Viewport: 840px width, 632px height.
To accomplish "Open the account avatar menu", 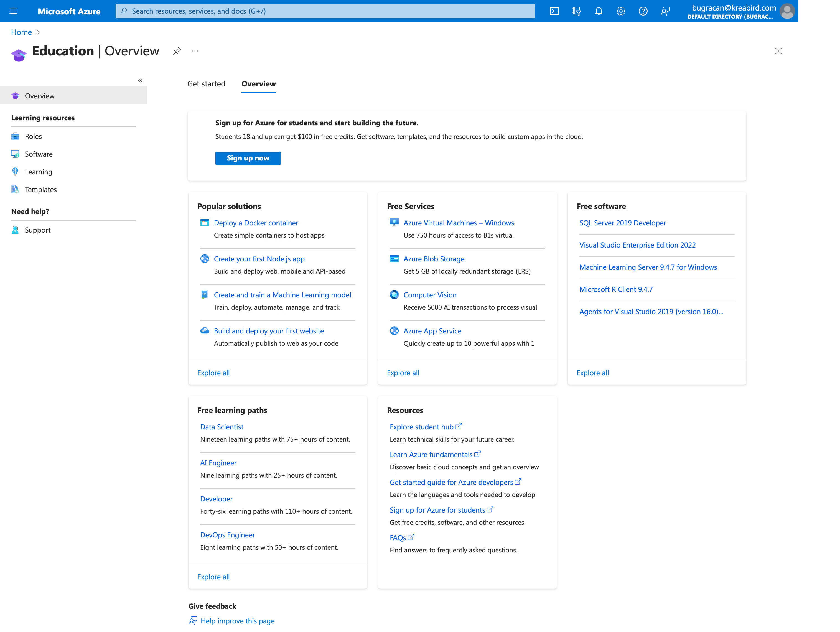I will tap(787, 11).
